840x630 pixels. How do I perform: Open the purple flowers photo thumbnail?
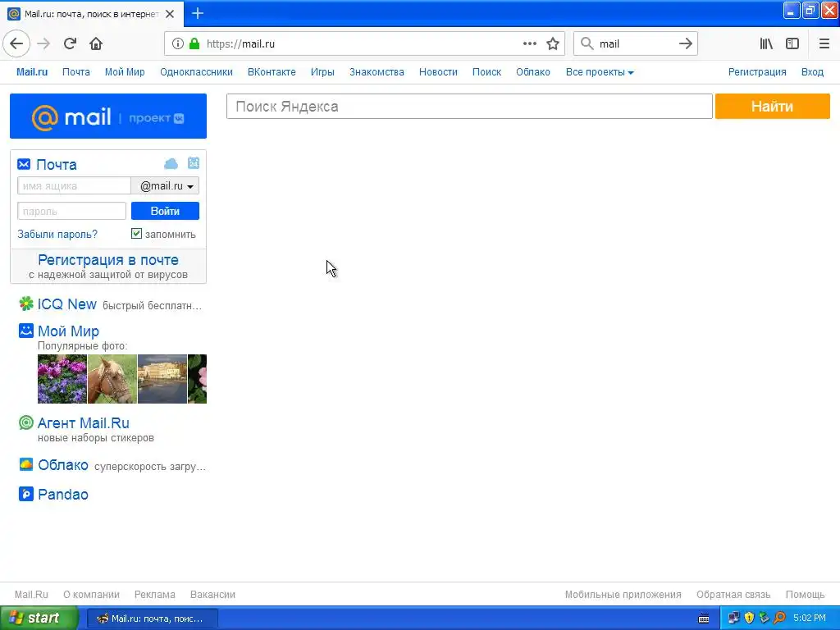[x=62, y=379]
